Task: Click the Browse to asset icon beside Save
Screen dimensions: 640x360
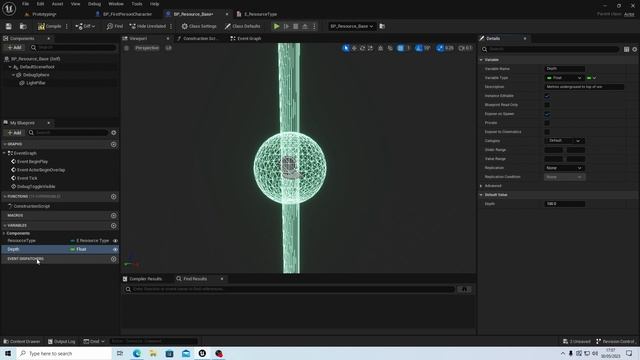Action: click(23, 26)
